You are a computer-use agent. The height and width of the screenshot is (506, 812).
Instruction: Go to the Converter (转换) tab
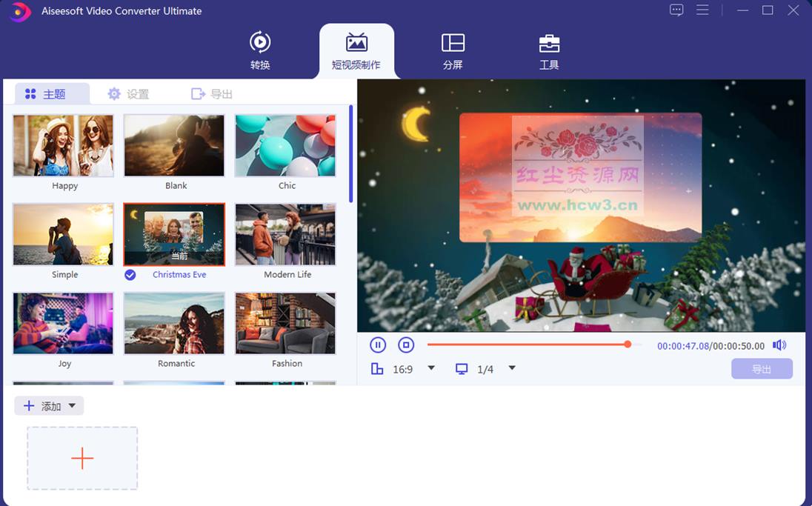click(x=260, y=51)
